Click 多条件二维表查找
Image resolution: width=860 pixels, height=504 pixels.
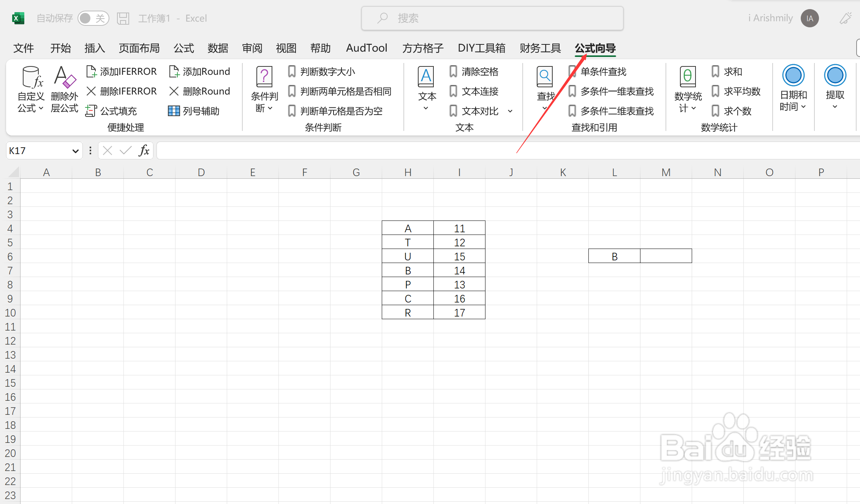pos(611,111)
